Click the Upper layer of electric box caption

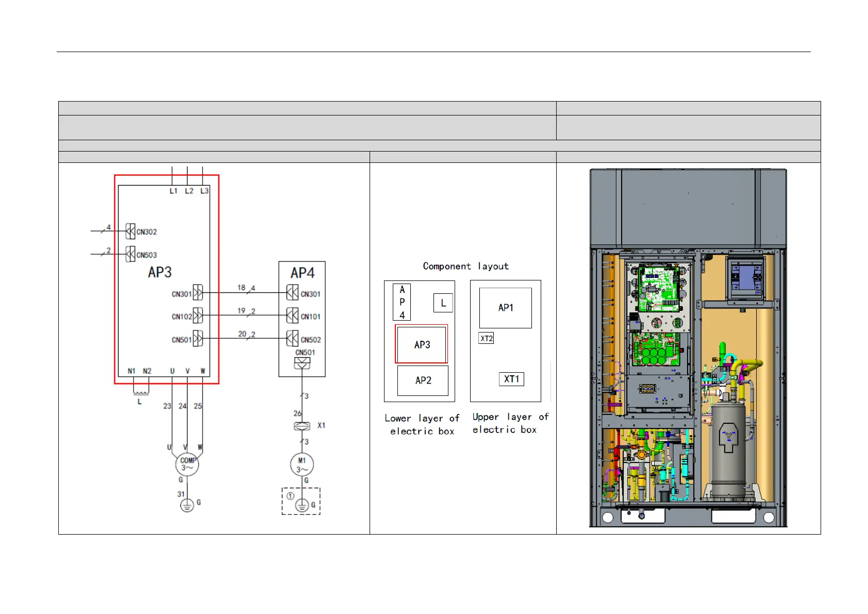[511, 423]
